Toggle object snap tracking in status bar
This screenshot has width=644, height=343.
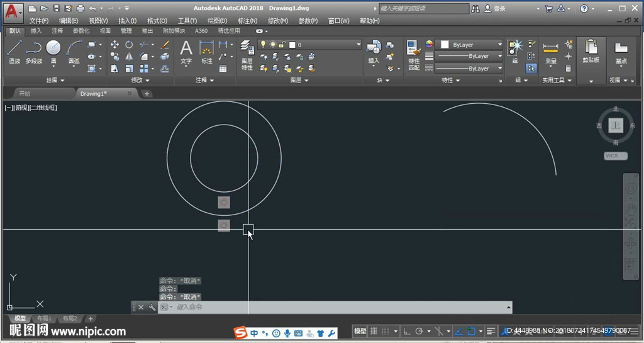coord(458,331)
